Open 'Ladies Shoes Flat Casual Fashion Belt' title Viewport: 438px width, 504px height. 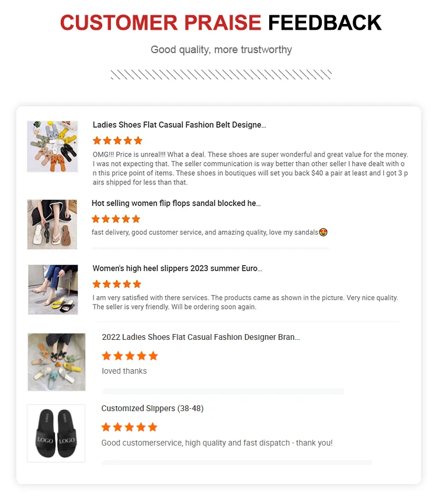point(179,125)
